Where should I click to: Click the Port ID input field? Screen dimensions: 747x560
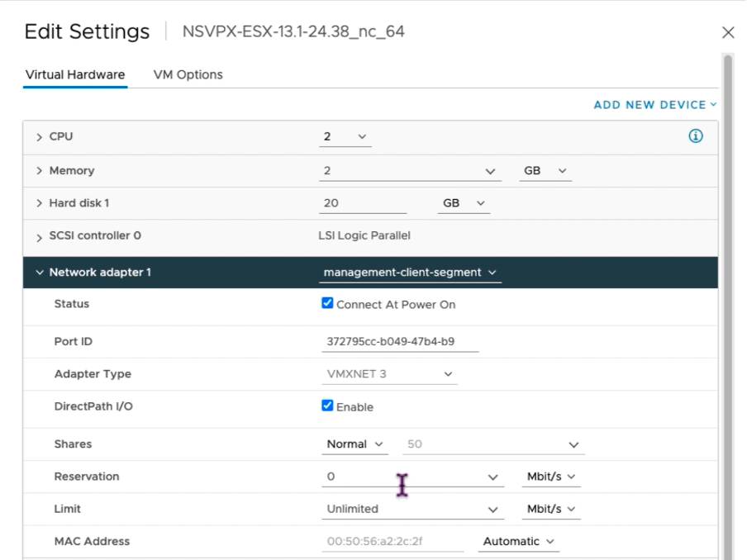pyautogui.click(x=400, y=342)
